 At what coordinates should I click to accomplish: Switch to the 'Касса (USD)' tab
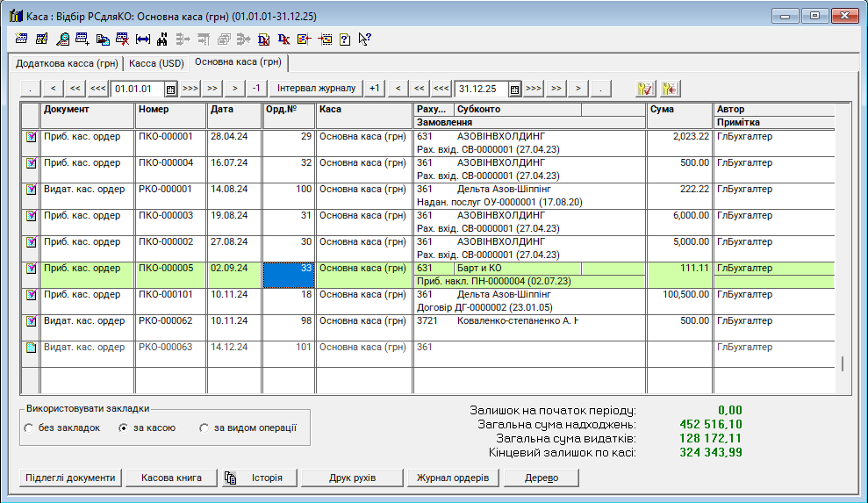click(x=156, y=63)
